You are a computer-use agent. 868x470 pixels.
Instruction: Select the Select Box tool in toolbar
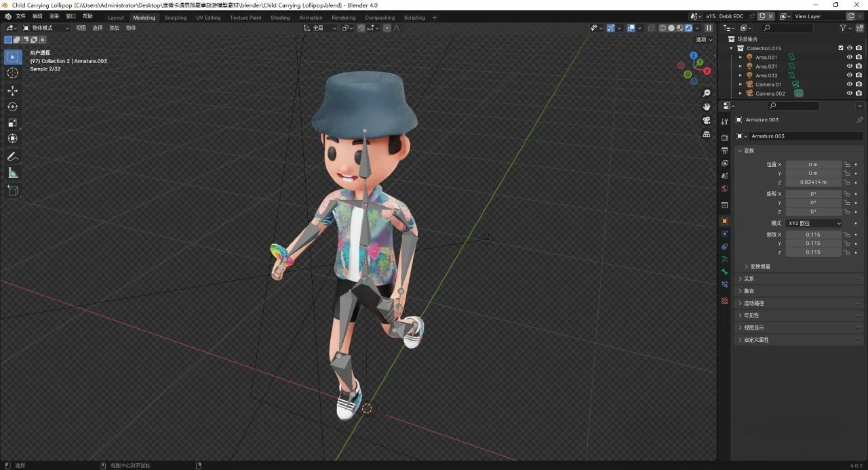click(x=12, y=57)
